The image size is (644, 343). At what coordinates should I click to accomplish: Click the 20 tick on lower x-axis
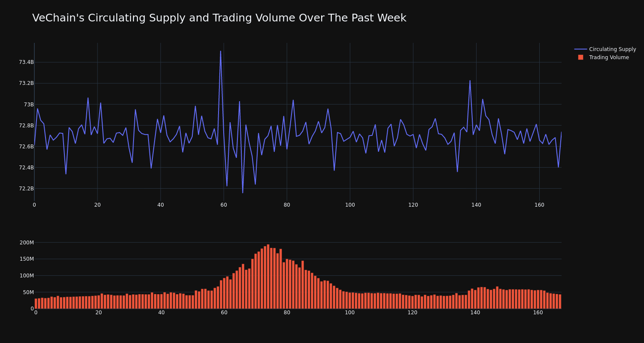[98, 313]
